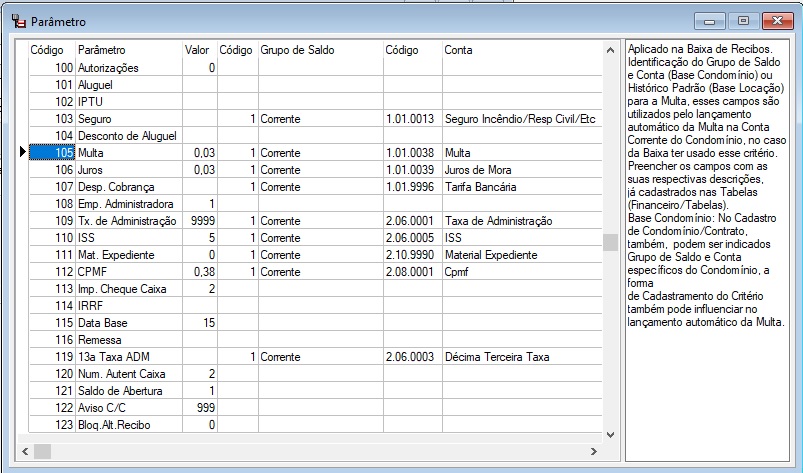Select the Seguro parameter cell
803x473 pixels.
point(129,119)
